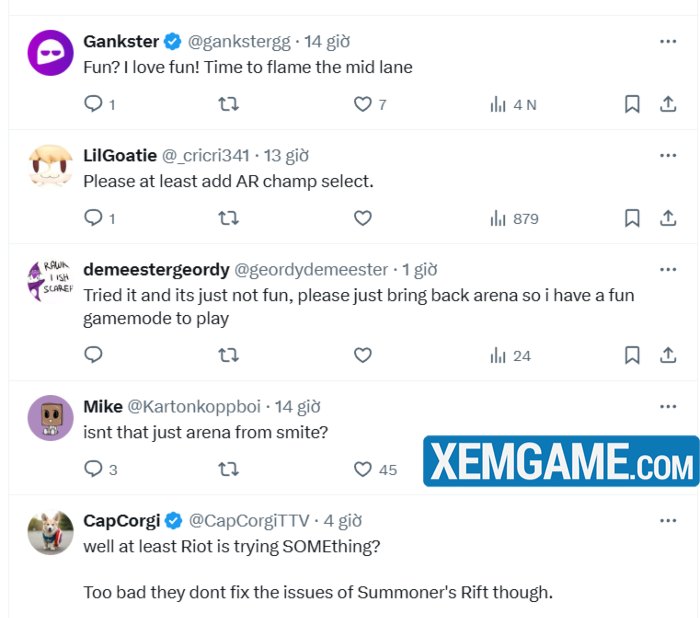
Task: Click CapCorgi's corgi profile picture
Action: (50, 532)
